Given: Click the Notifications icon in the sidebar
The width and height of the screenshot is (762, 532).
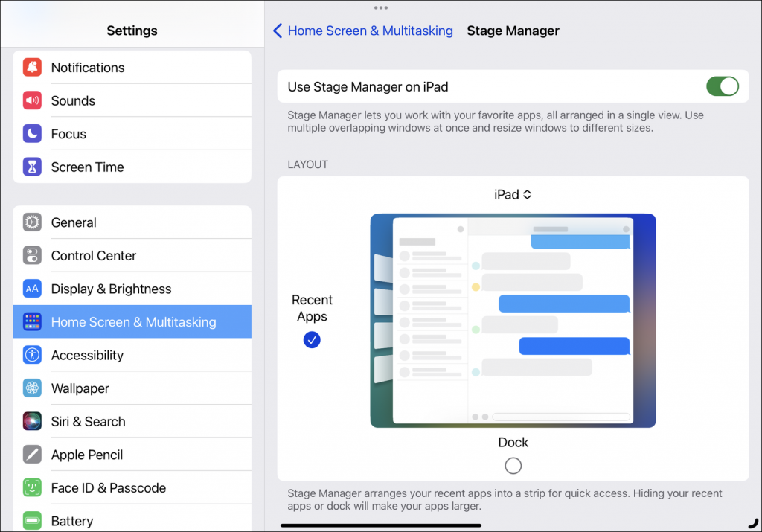Looking at the screenshot, I should click(x=32, y=67).
